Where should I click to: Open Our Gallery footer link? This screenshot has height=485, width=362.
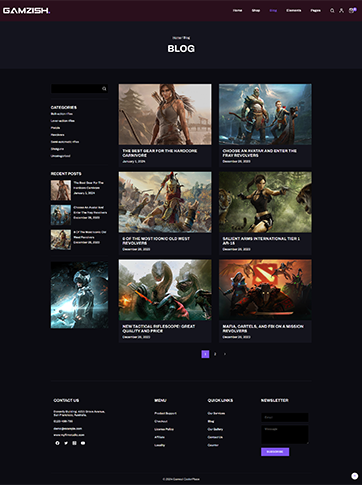point(215,429)
